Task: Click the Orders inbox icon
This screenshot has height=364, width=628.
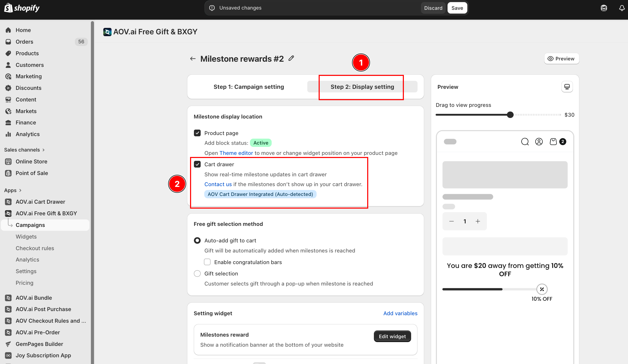Action: (8, 42)
